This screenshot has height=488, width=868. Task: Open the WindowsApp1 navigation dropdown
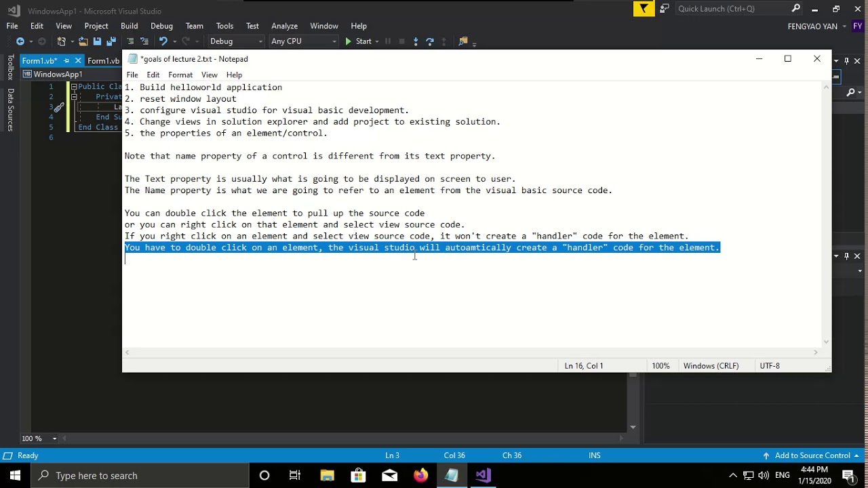71,75
